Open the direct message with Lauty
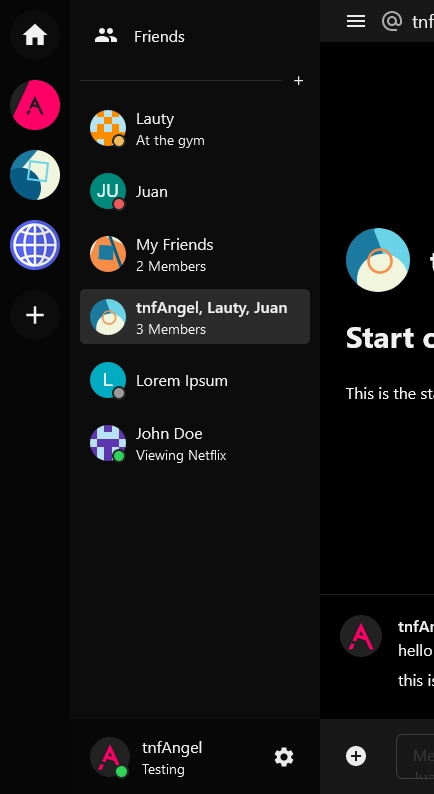Viewport: 434px width, 794px height. click(195, 129)
